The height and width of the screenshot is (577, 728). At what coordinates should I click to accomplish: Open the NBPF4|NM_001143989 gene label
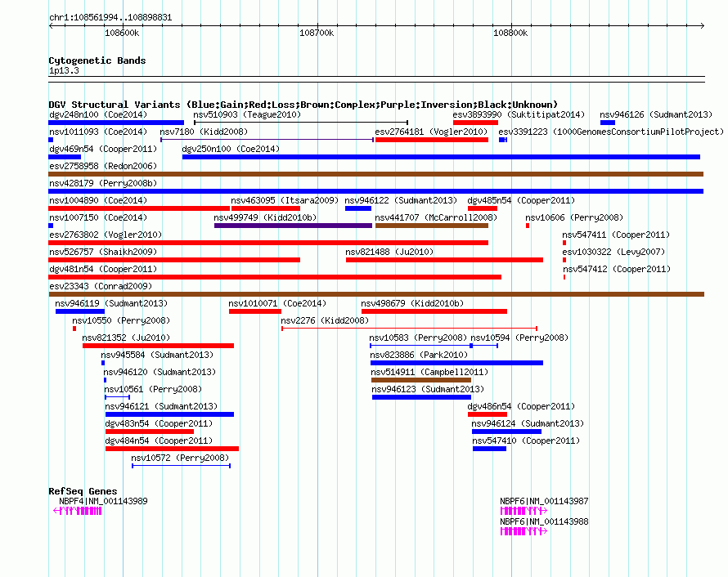coord(103,501)
